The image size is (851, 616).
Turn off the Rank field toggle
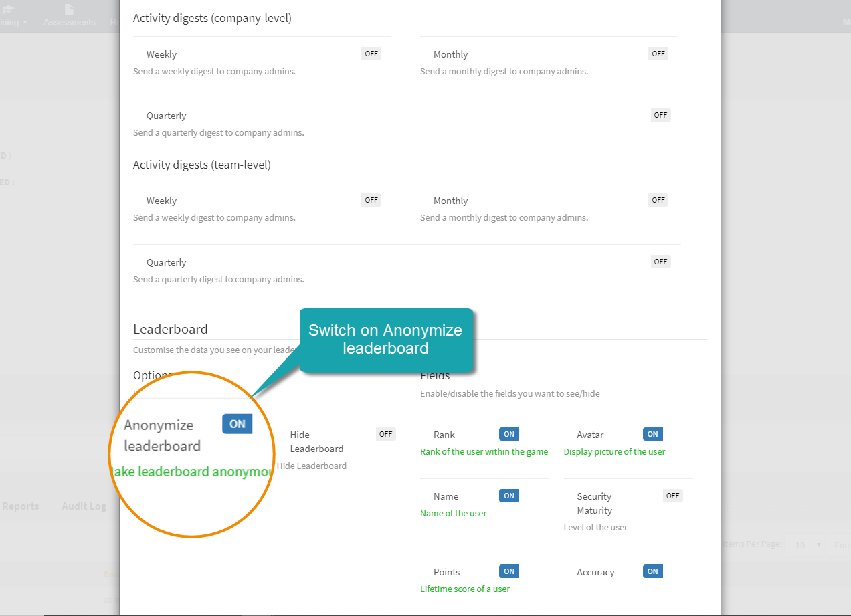coord(509,434)
